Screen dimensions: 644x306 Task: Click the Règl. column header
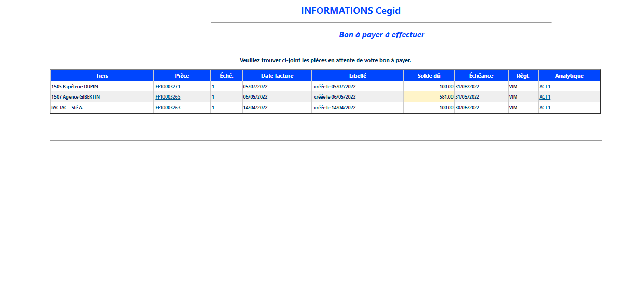coord(523,76)
